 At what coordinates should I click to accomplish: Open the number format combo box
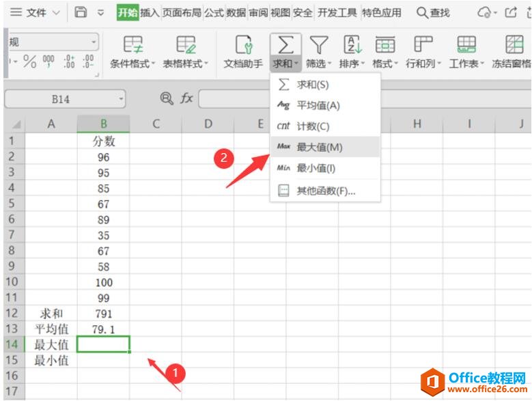[x=53, y=42]
